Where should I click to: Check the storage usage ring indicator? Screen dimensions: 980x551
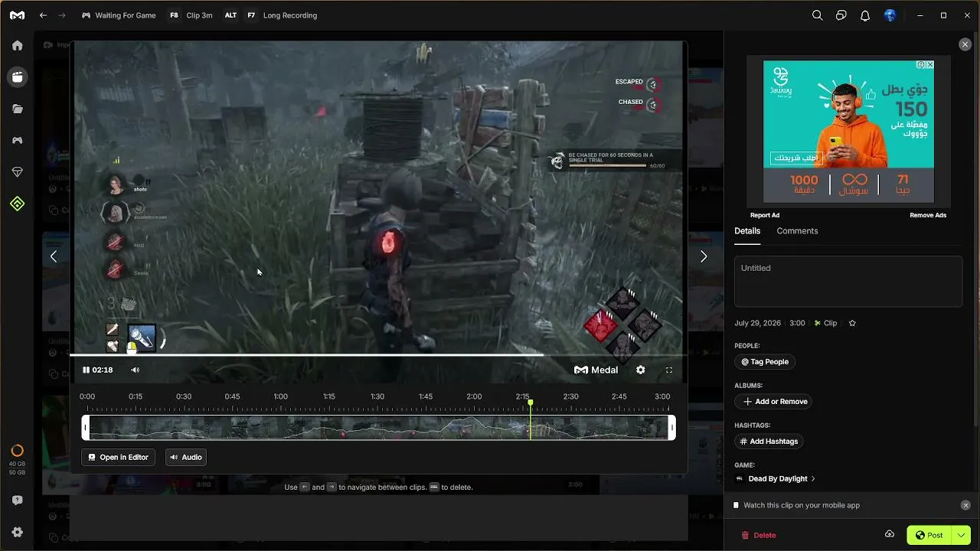(17, 451)
